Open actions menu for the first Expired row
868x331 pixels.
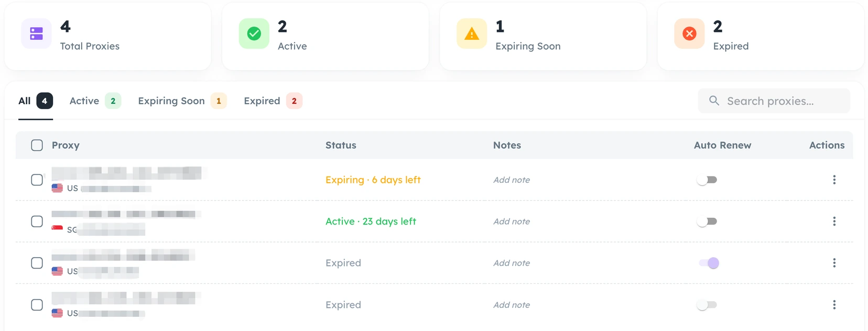point(834,263)
